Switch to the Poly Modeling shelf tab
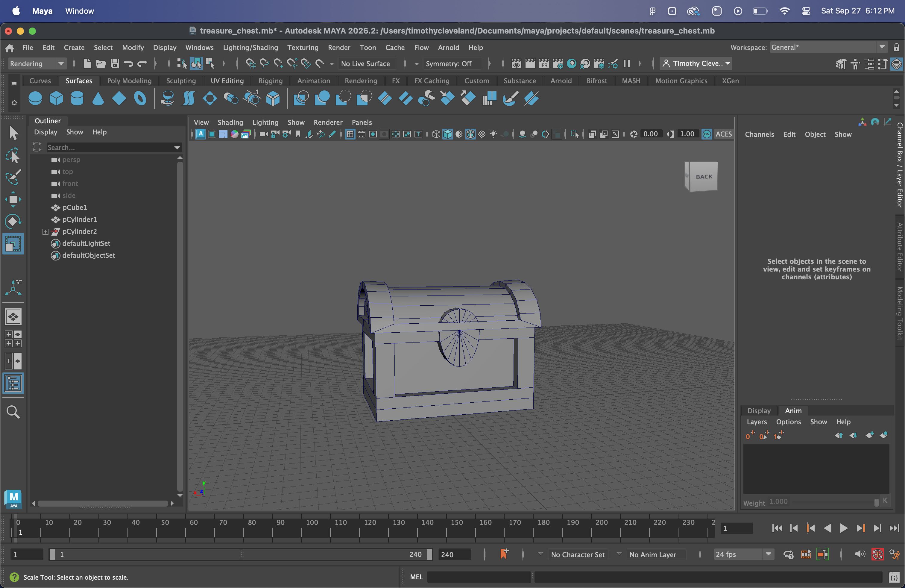 129,81
